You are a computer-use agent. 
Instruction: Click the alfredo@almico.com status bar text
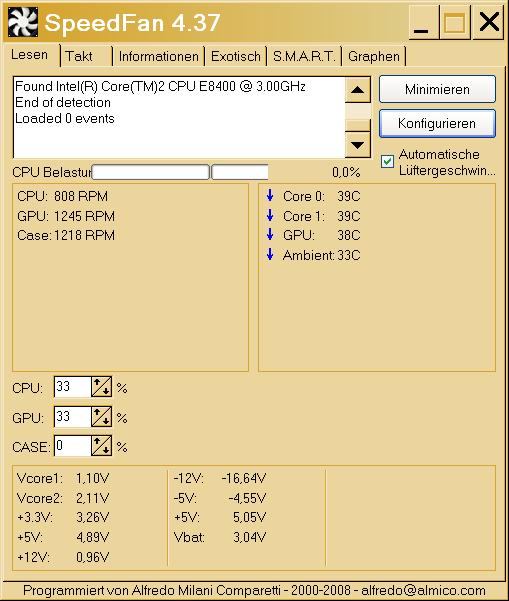(424, 590)
